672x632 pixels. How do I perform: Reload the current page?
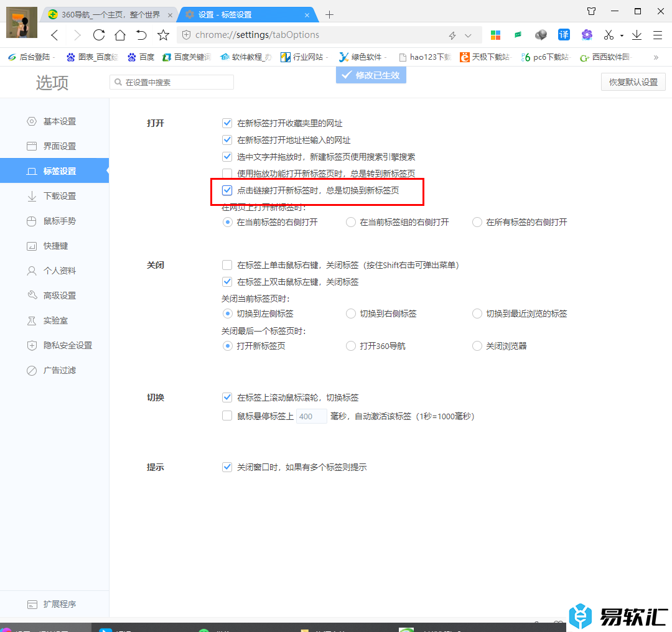point(99,35)
